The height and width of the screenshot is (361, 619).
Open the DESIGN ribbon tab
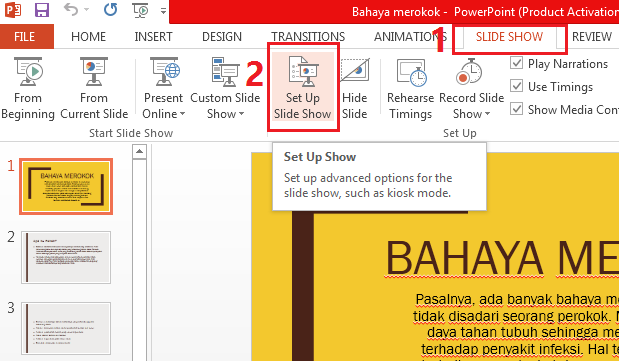[x=222, y=37]
